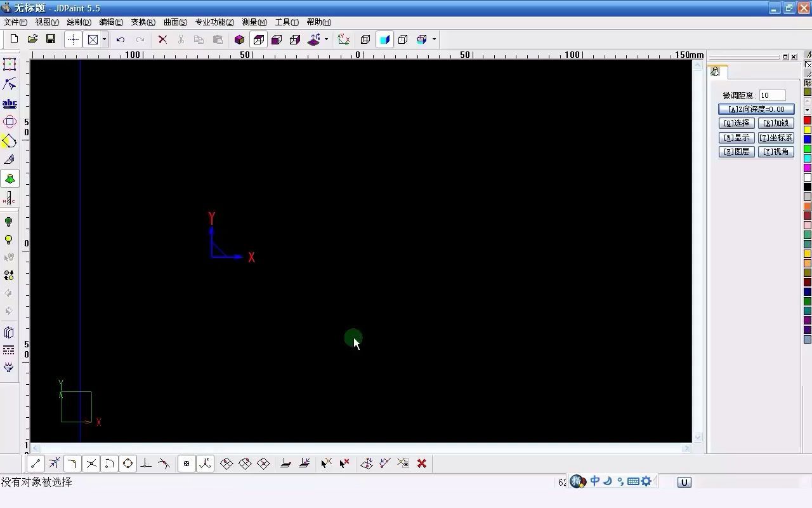Toggle the cyan highlighted cube view

[x=384, y=39]
